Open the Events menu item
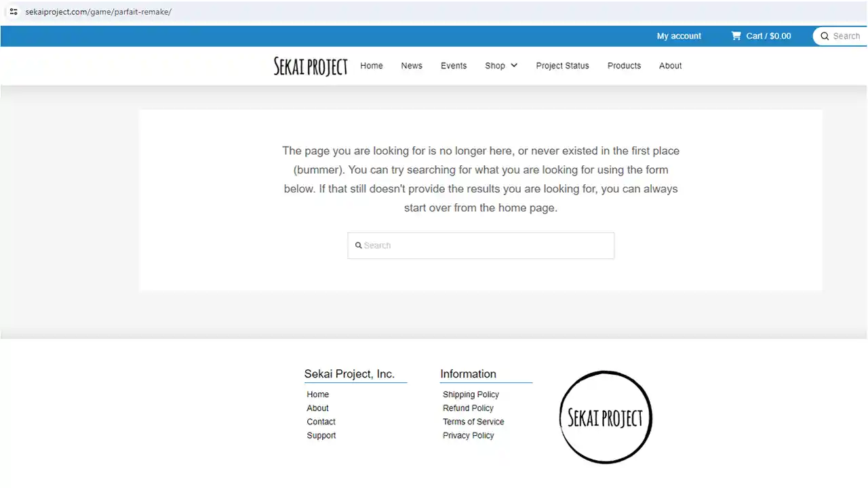868x488 pixels. (x=453, y=66)
